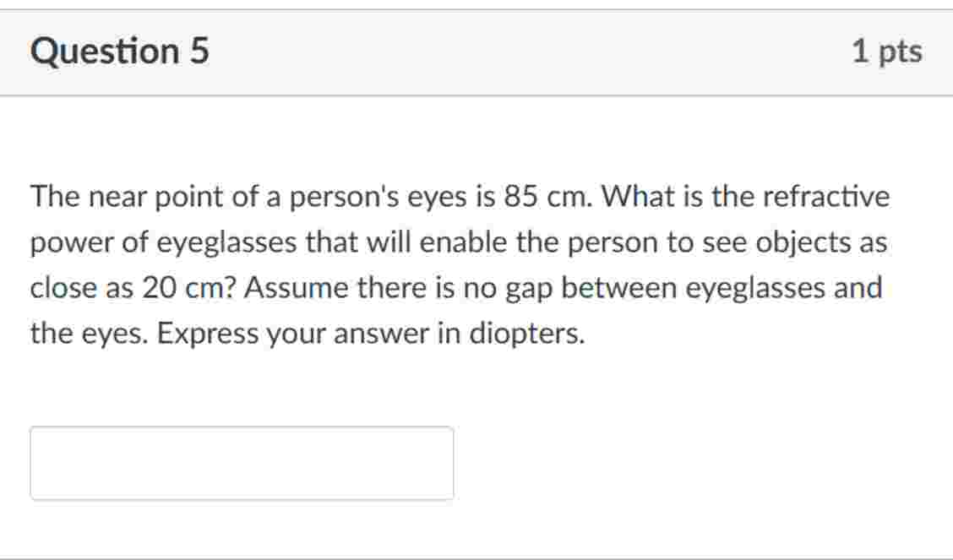Click the points indicator on the right
953x560 pixels.
coord(887,51)
